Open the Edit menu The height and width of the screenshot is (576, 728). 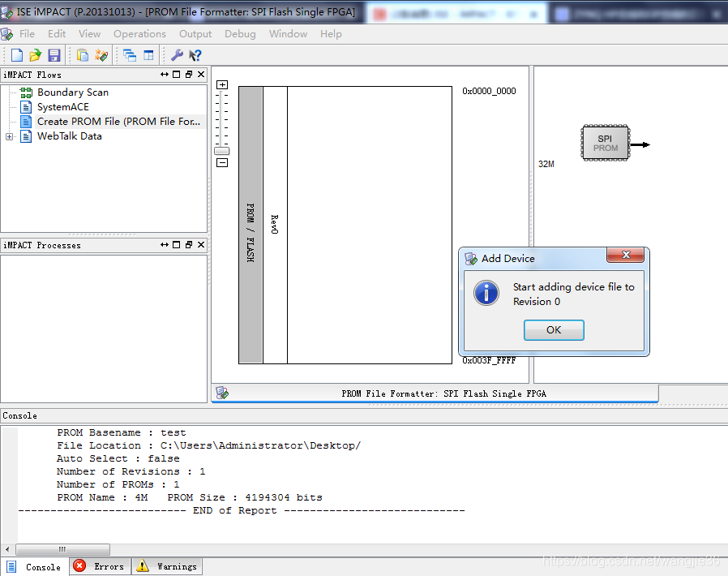[x=57, y=34]
